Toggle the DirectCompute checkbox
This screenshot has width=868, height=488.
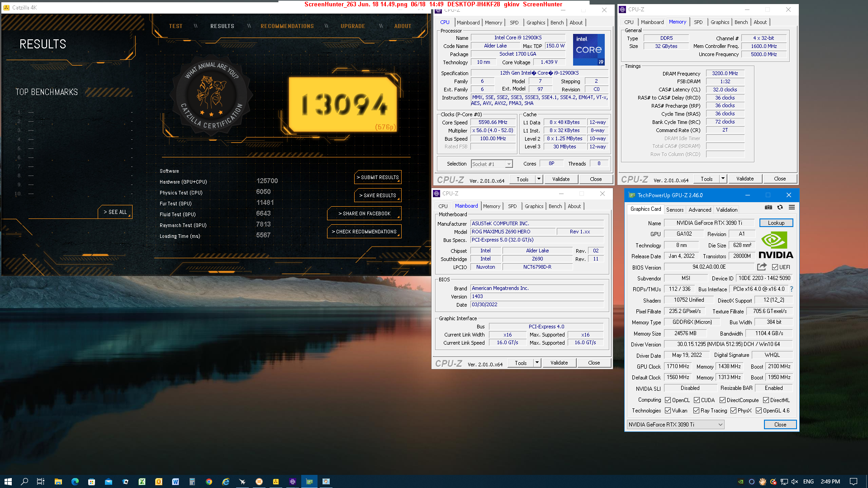pyautogui.click(x=722, y=400)
